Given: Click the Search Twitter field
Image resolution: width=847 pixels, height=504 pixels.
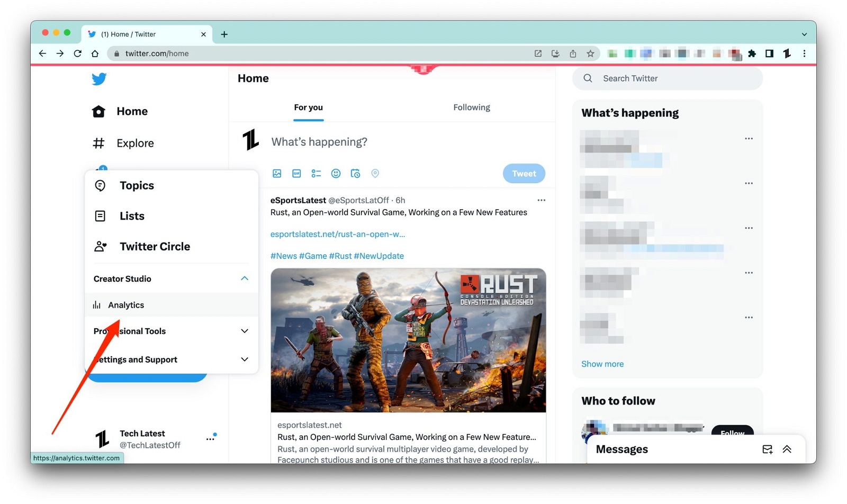Looking at the screenshot, I should (x=668, y=78).
